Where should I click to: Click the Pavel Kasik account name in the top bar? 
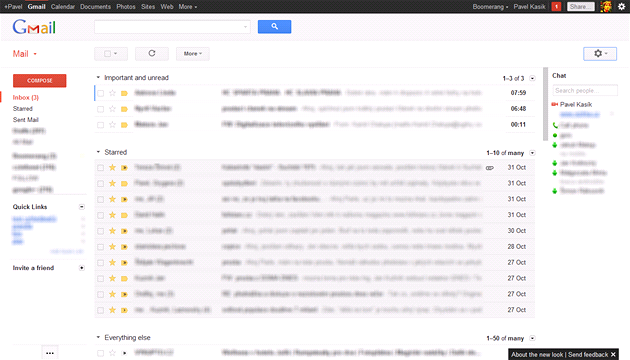tap(529, 7)
